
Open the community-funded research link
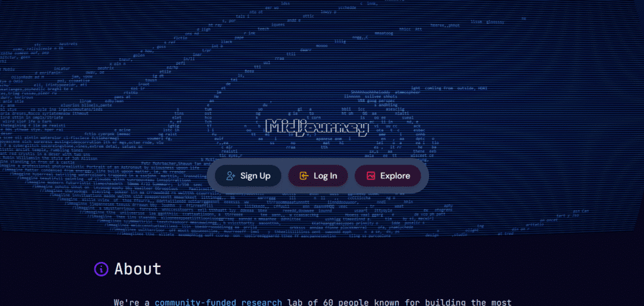click(x=218, y=302)
